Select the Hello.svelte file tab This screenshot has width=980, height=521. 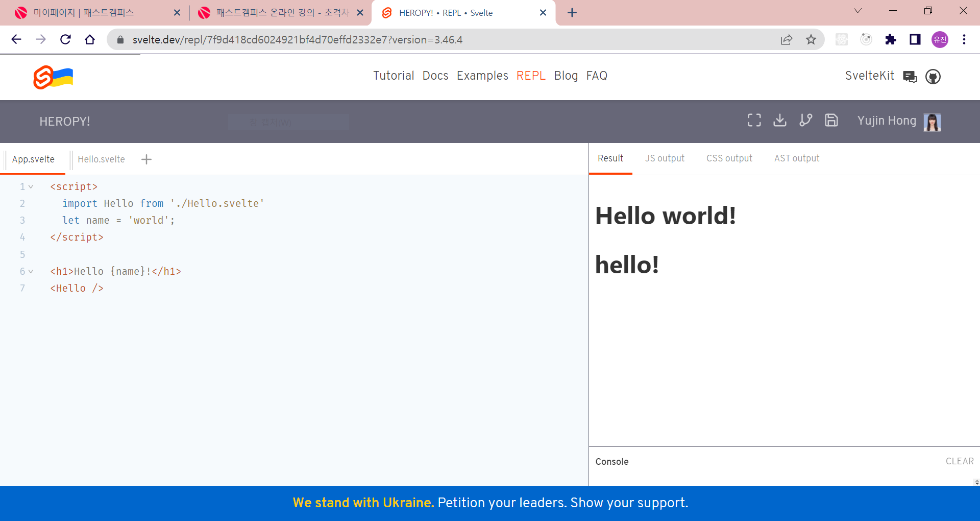101,159
